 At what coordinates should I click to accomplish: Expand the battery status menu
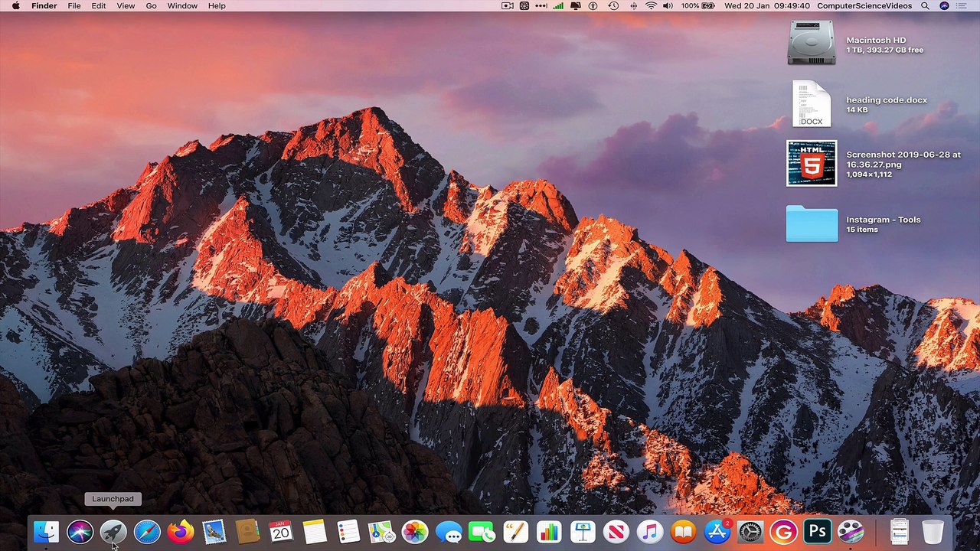coord(698,6)
